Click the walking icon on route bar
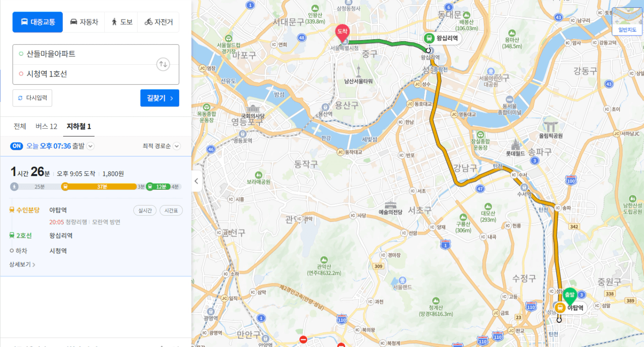Viewport: 644px width, 347px height. click(14, 186)
